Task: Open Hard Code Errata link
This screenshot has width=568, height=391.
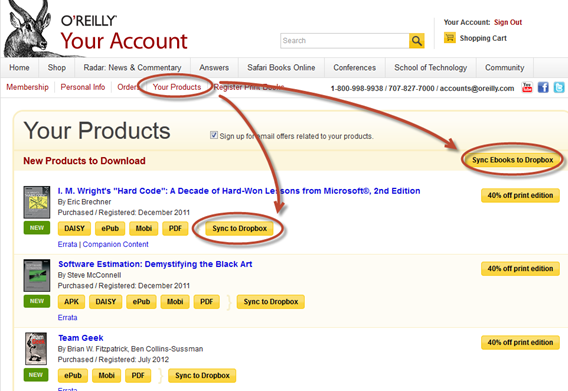Action: coord(67,244)
